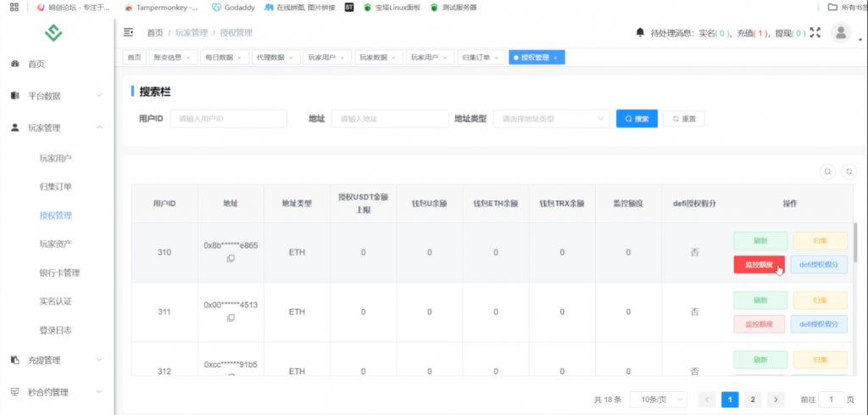Click the blue 搜索 button
This screenshot has width=868, height=415.
click(637, 119)
